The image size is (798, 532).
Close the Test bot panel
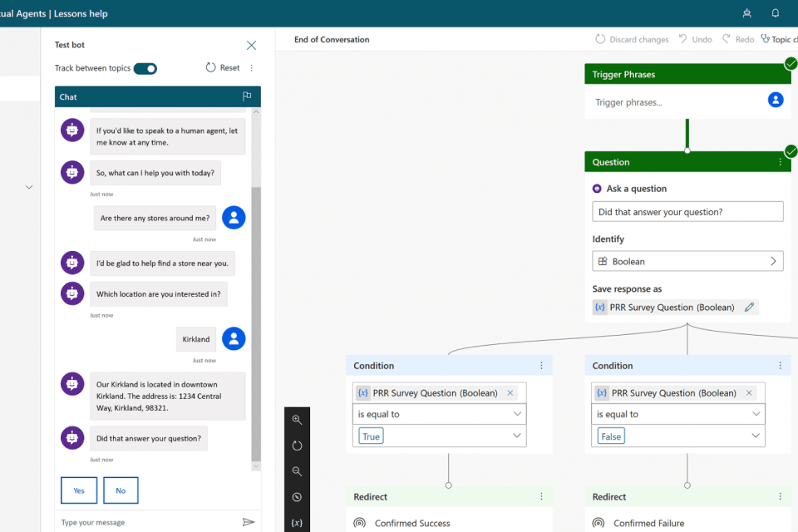(x=251, y=45)
